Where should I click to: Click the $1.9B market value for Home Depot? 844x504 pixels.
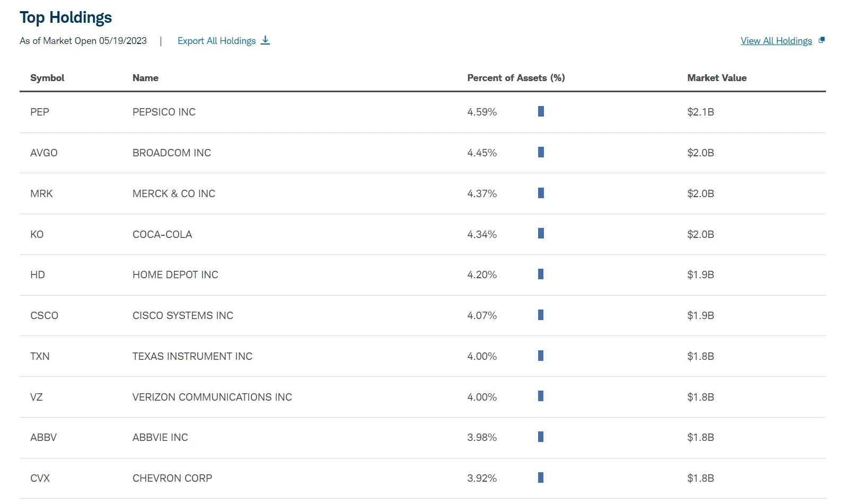coord(701,275)
